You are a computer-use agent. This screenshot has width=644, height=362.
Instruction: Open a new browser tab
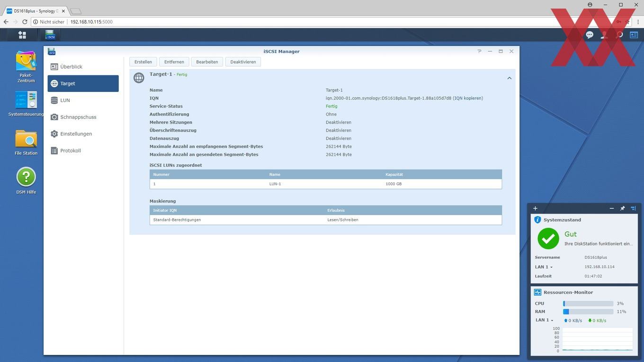coord(76,10)
